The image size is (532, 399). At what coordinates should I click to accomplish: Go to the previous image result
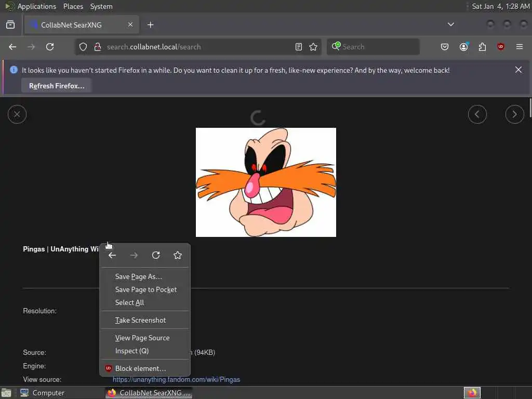[x=477, y=114]
